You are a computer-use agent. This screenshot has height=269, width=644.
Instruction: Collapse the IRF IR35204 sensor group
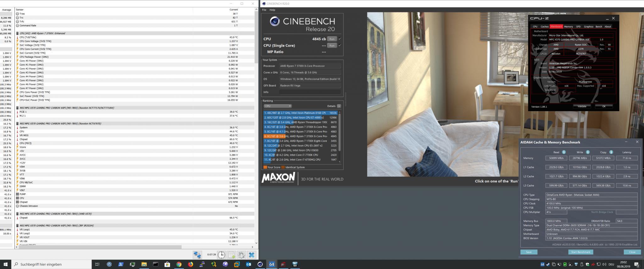tap(17, 226)
